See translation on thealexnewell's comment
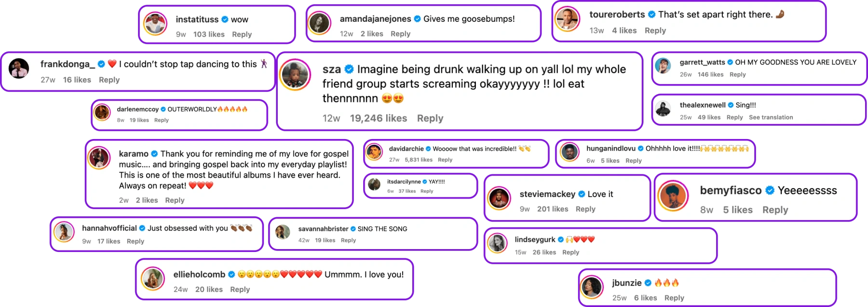 click(x=771, y=117)
